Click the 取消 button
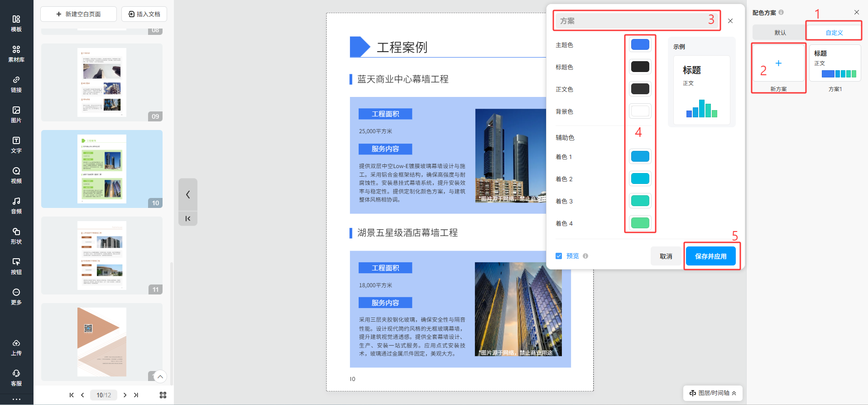Image resolution: width=868 pixels, height=405 pixels. [x=666, y=256]
